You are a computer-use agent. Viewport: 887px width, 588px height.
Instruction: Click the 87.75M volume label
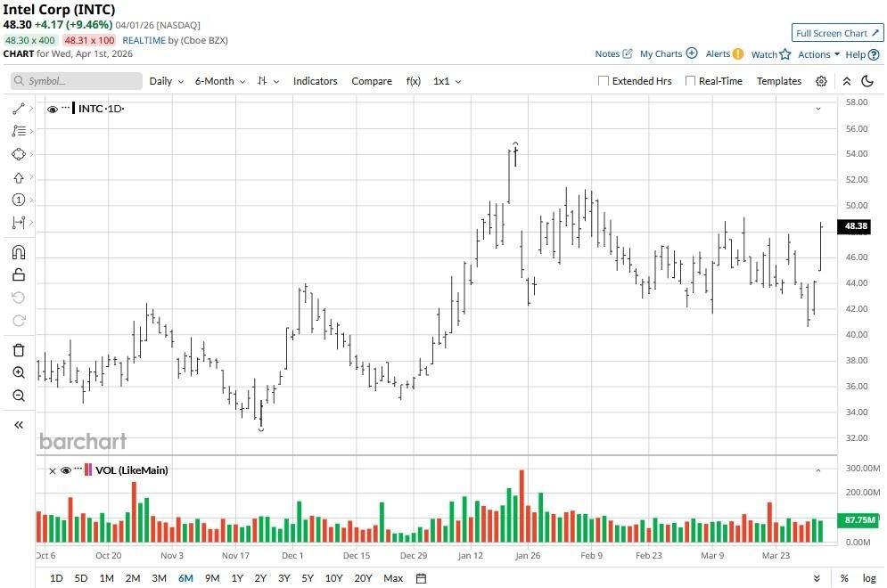click(858, 520)
